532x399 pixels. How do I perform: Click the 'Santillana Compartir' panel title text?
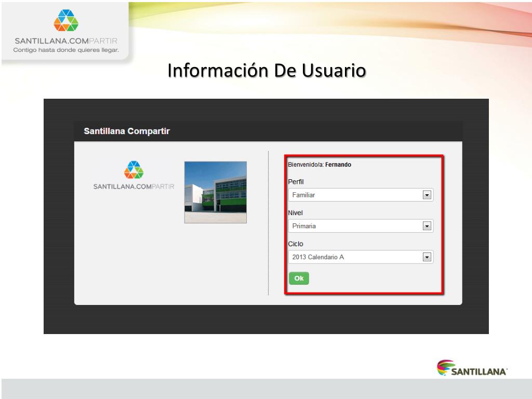click(x=127, y=131)
